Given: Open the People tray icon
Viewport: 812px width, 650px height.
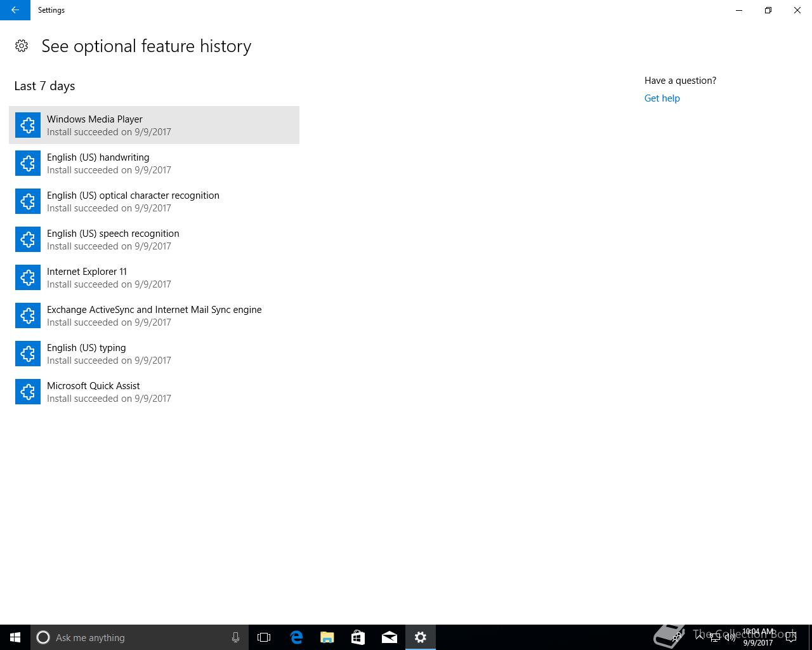Looking at the screenshot, I should pos(677,637).
